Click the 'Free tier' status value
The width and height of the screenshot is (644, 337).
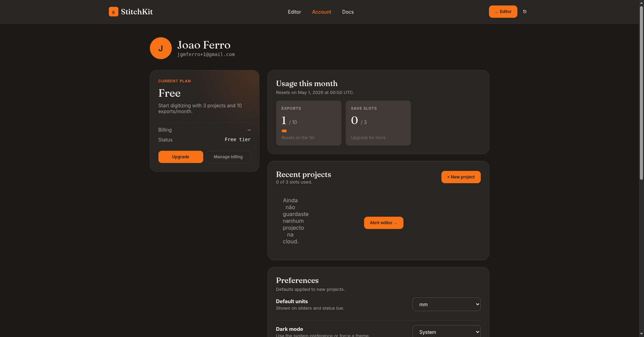pos(238,139)
